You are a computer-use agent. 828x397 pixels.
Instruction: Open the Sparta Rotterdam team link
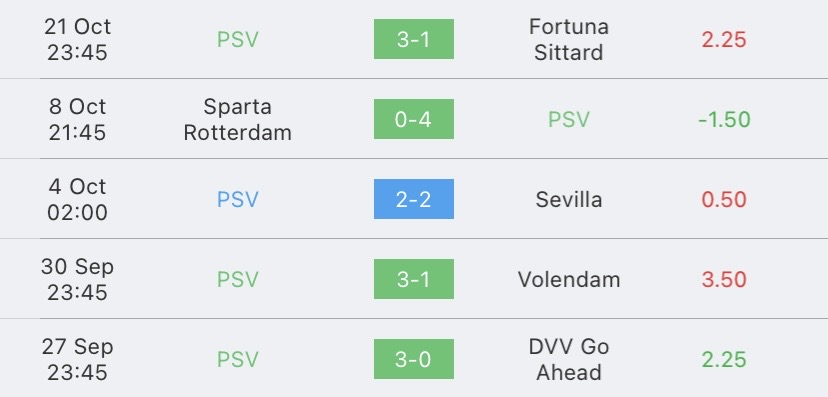click(238, 119)
